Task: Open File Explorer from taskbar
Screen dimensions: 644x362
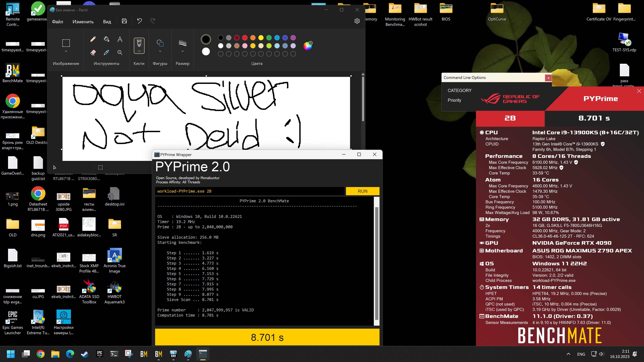Action: pos(55,354)
